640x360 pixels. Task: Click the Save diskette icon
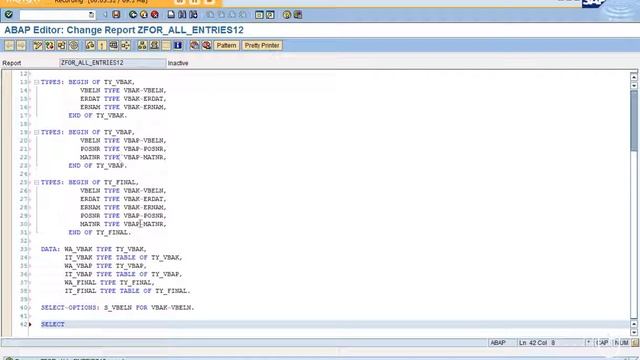(116, 15)
